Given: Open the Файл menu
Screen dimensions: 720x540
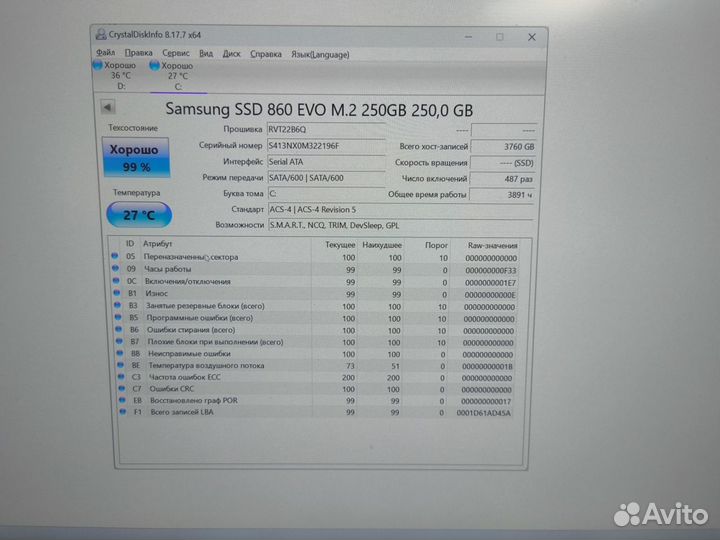Looking at the screenshot, I should pos(106,52).
